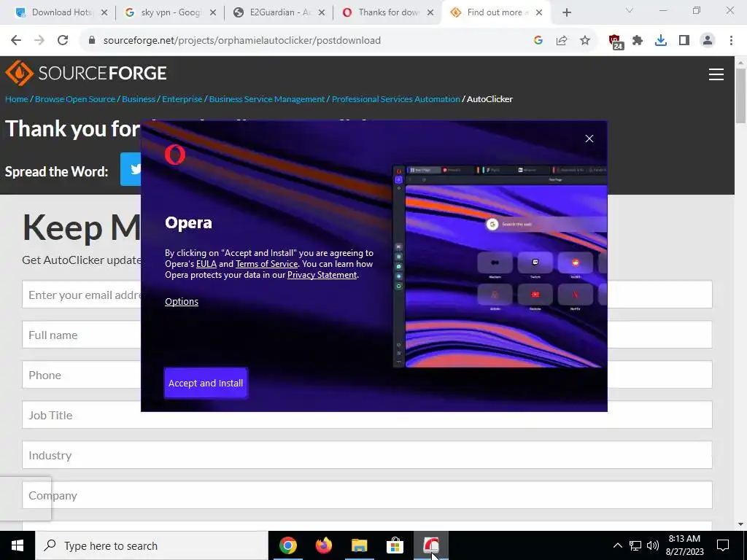Image resolution: width=747 pixels, height=560 pixels.
Task: Click the Phone field
Action: 368,375
